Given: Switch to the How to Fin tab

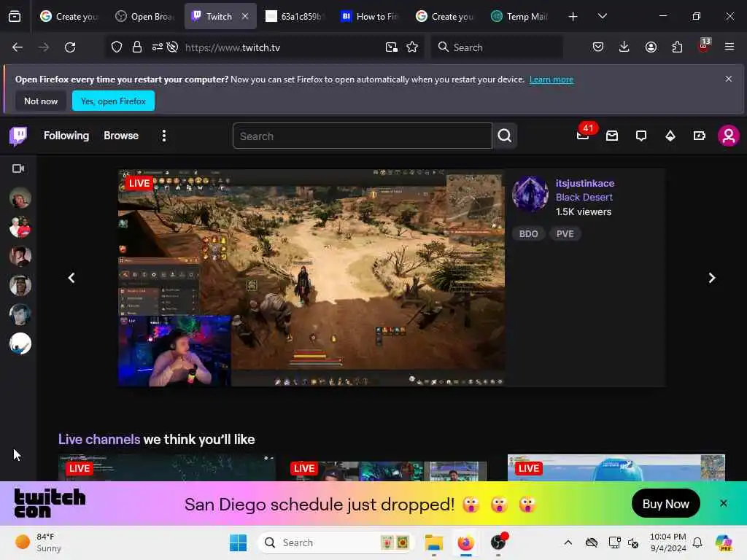Looking at the screenshot, I should pos(370,16).
